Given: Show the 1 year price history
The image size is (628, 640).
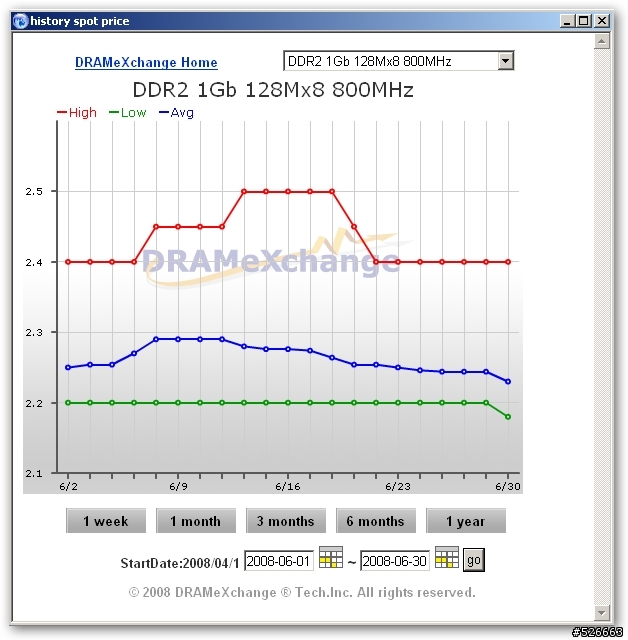Looking at the screenshot, I should point(466,521).
